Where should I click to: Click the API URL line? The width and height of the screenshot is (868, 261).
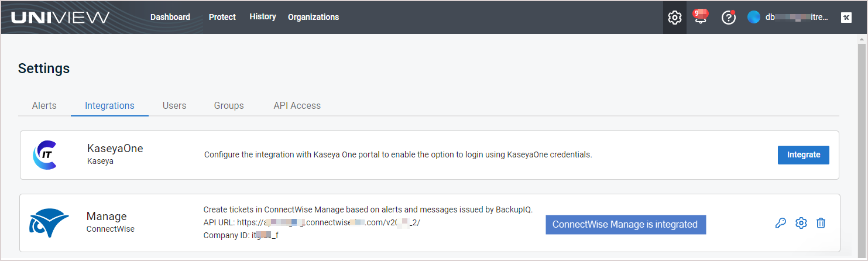pos(311,223)
